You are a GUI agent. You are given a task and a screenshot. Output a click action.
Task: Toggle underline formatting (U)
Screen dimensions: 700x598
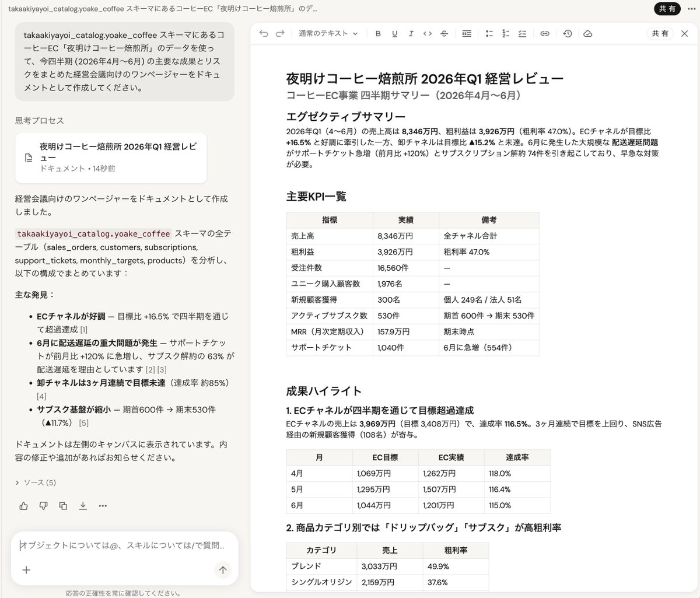[394, 34]
